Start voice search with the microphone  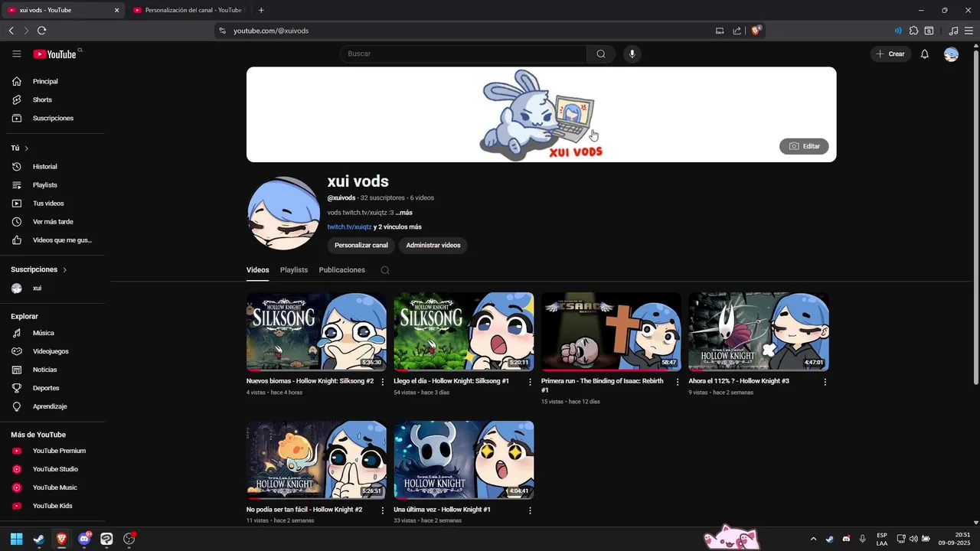click(x=632, y=54)
